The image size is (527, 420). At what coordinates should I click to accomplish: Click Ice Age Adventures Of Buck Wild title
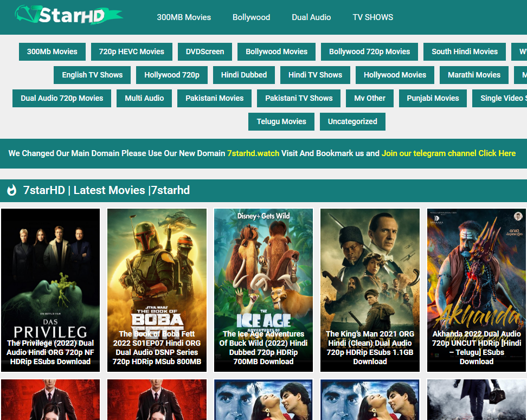tap(263, 348)
